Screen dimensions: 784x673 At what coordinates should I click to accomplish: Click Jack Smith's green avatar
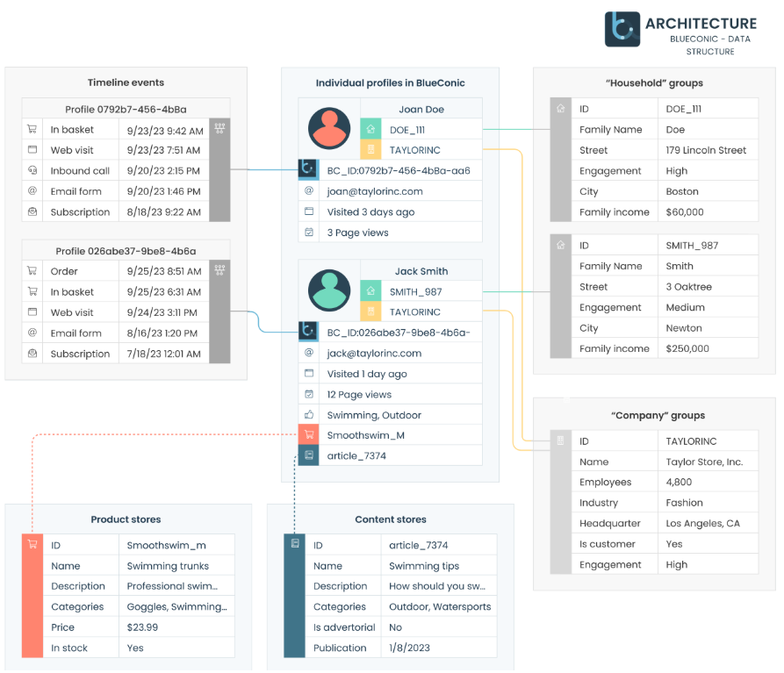(329, 290)
